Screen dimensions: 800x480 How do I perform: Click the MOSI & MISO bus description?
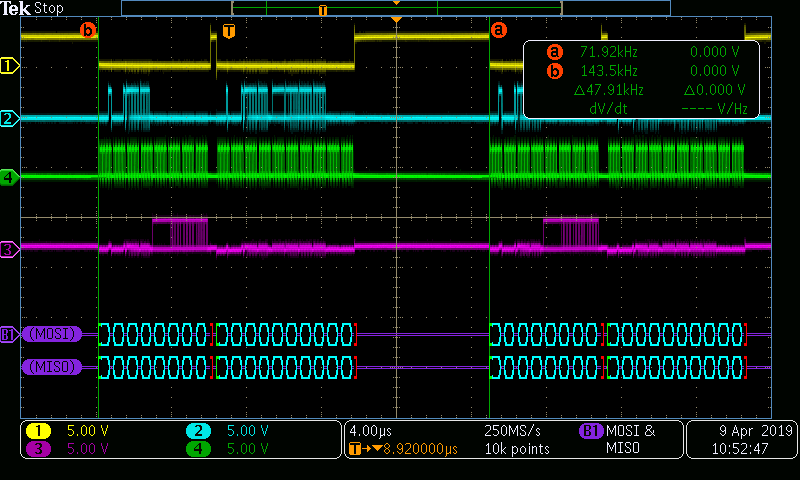[x=631, y=440]
